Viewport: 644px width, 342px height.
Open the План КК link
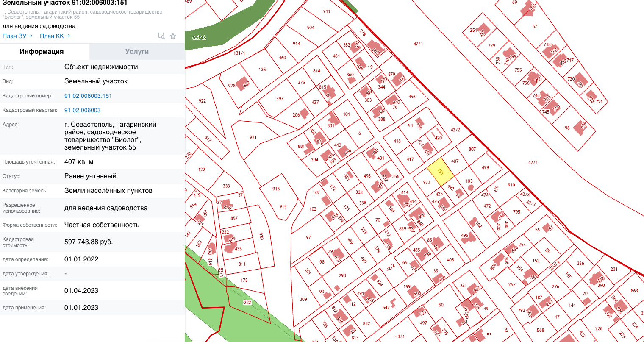click(55, 36)
